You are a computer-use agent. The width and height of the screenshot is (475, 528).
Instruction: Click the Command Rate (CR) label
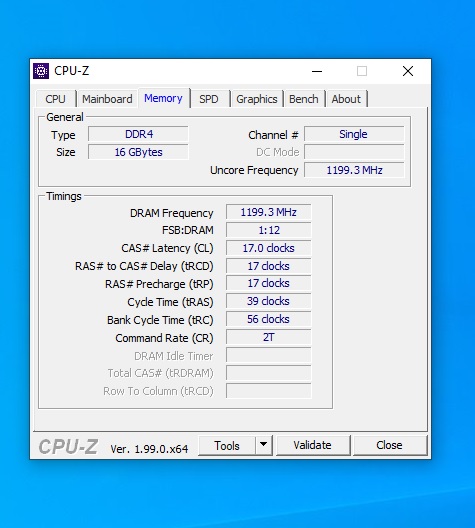coord(164,338)
